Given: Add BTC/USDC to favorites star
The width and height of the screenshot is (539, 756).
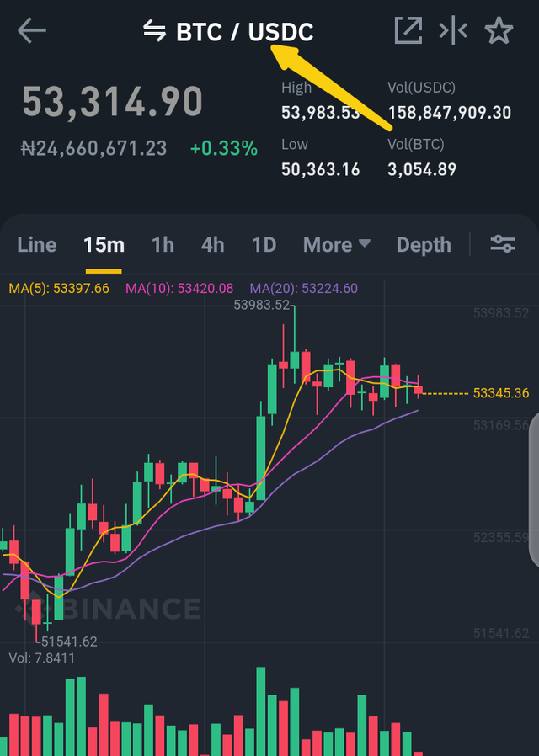Looking at the screenshot, I should point(499,32).
